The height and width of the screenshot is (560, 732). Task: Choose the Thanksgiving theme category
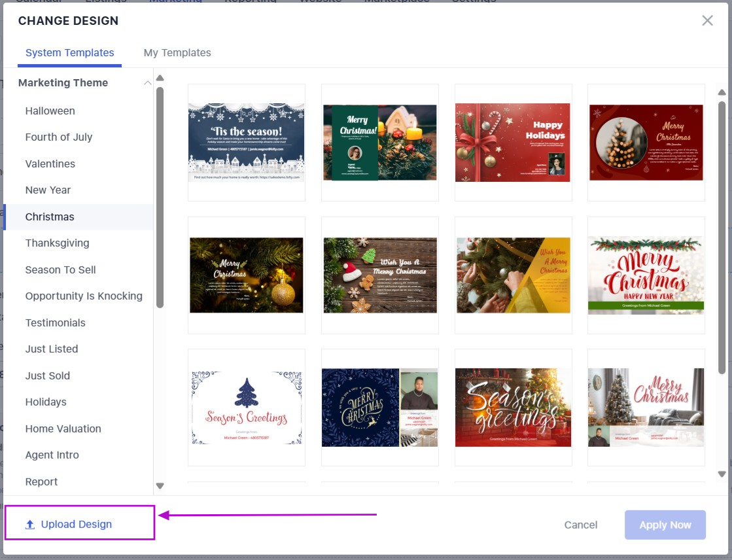click(57, 243)
